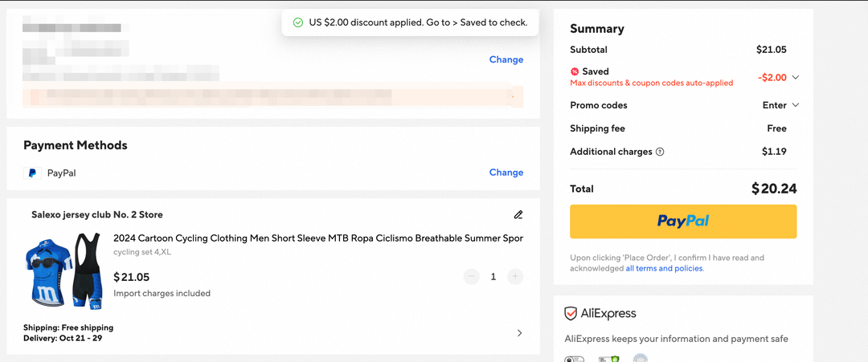Screen dimensions: 868x362
Task: Click the US $2.00 discount applied notification
Action: [x=418, y=22]
